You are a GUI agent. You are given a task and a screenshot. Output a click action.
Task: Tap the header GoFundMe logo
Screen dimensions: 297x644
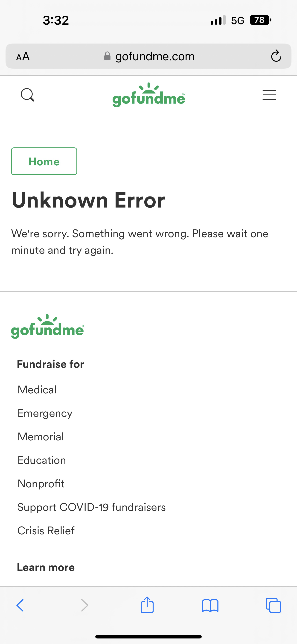point(149,95)
